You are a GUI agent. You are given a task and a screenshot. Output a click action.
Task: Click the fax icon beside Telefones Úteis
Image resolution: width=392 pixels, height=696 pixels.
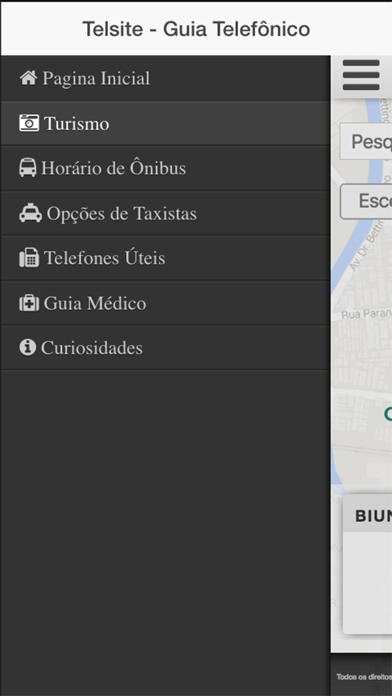(29, 258)
